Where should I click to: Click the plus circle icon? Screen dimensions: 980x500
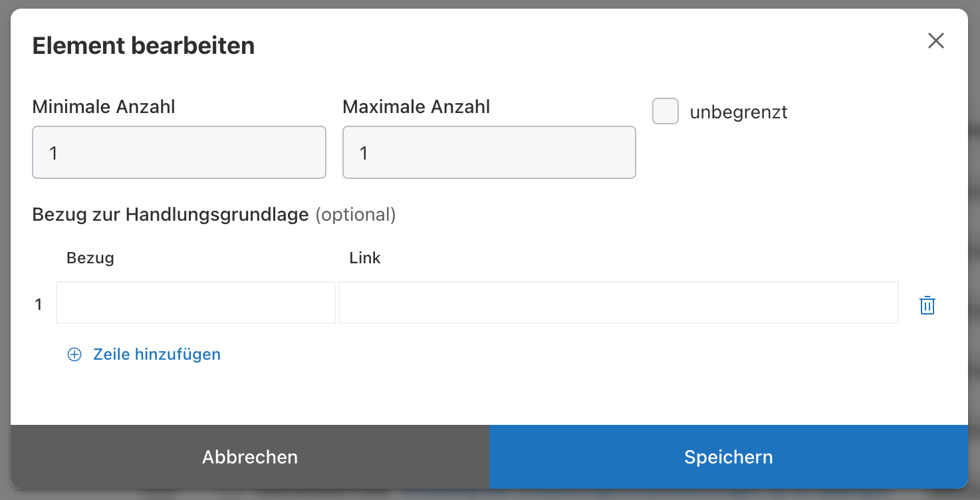pyautogui.click(x=74, y=354)
